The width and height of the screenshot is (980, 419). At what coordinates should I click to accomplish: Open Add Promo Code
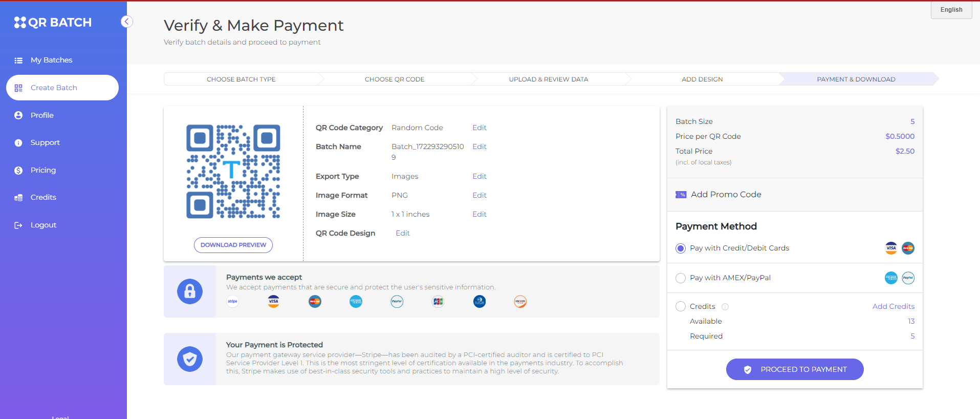pyautogui.click(x=726, y=194)
